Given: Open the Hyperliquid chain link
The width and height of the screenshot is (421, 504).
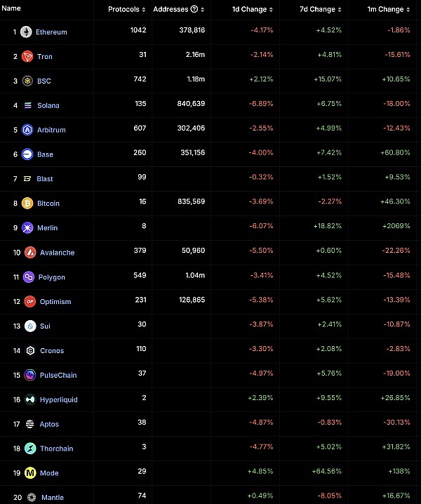Looking at the screenshot, I should click(x=58, y=400).
